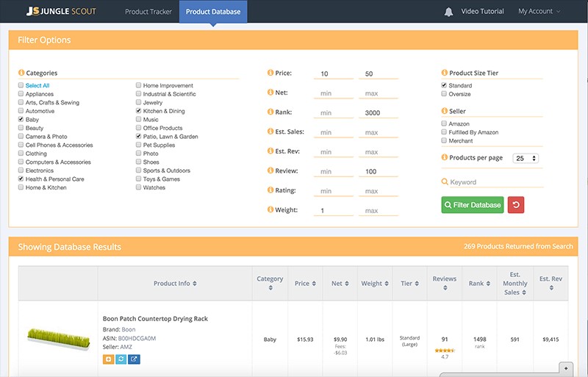Open the Products per page dropdown
The height and width of the screenshot is (377, 588).
(526, 158)
